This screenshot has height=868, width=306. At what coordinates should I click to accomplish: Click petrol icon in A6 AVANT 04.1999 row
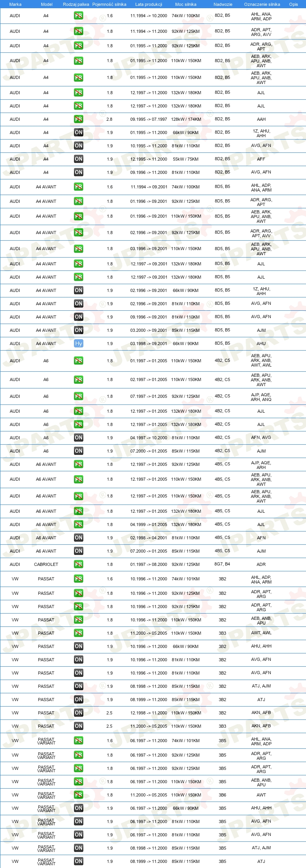(x=79, y=524)
